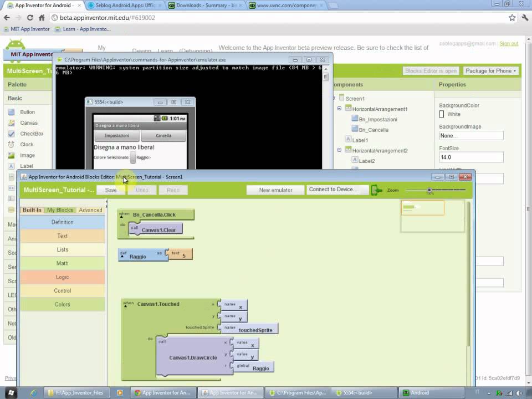Click Image component icon in Palette

11,155
